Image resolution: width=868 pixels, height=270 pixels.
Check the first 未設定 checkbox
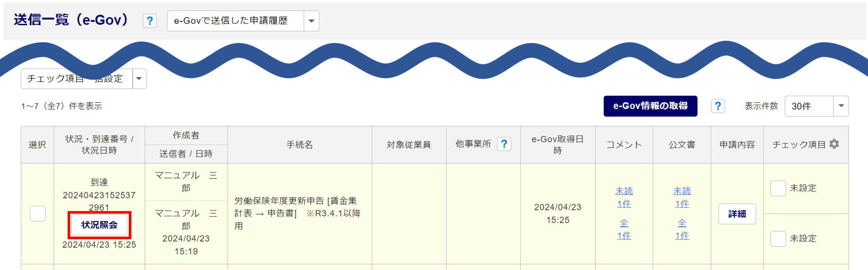778,189
